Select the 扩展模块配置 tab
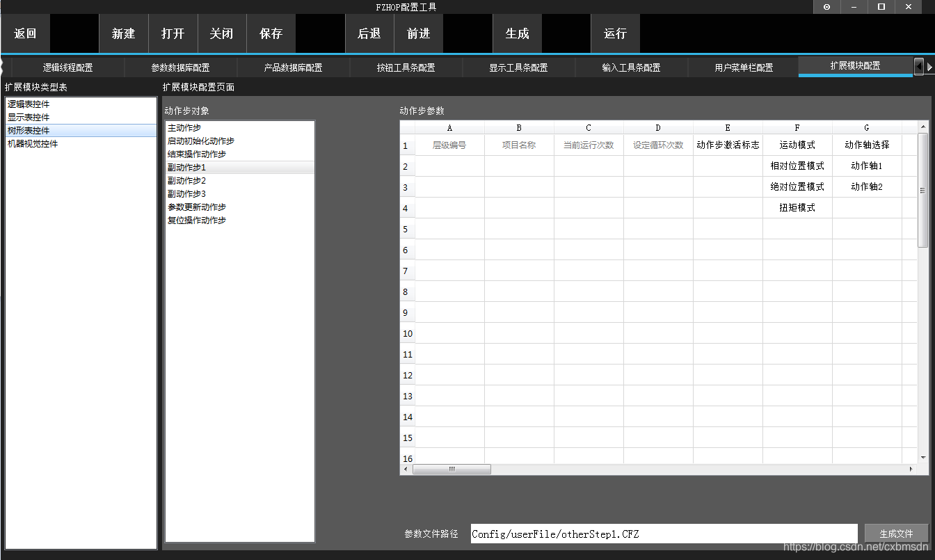Viewport: 935px width, 560px height. pyautogui.click(x=855, y=66)
